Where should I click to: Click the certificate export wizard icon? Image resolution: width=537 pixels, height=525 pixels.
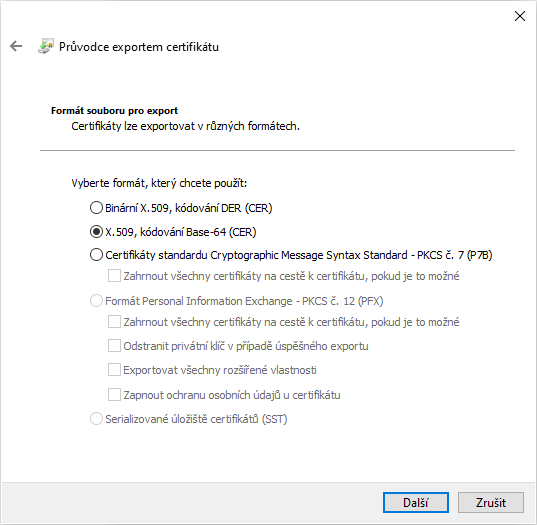(x=46, y=46)
